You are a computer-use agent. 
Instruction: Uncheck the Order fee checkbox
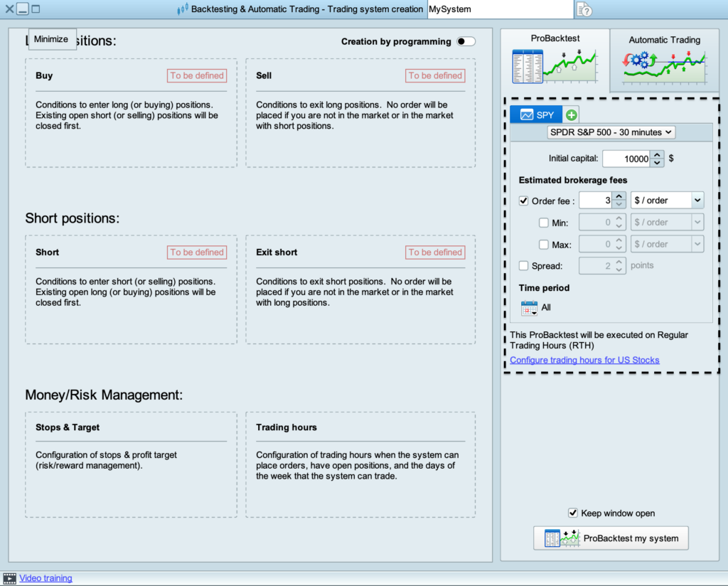pos(524,201)
